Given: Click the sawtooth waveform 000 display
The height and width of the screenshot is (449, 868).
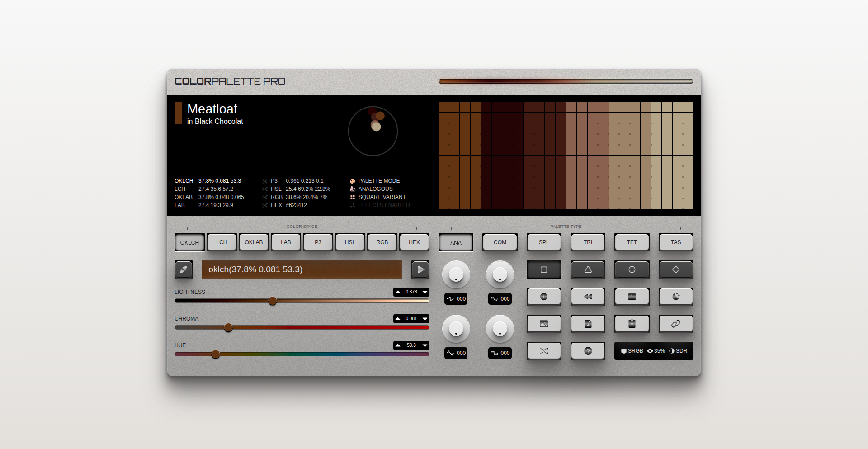Looking at the screenshot, I should click(x=456, y=299).
